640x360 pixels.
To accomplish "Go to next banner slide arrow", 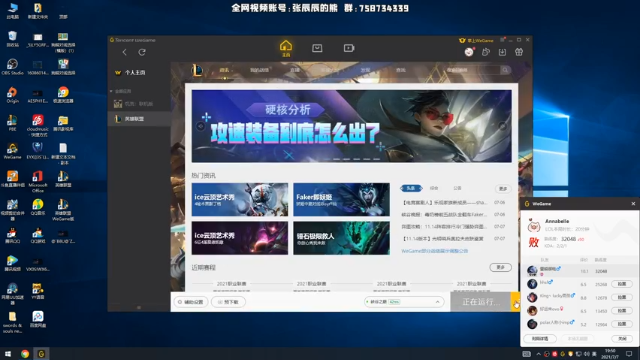I will (x=503, y=126).
